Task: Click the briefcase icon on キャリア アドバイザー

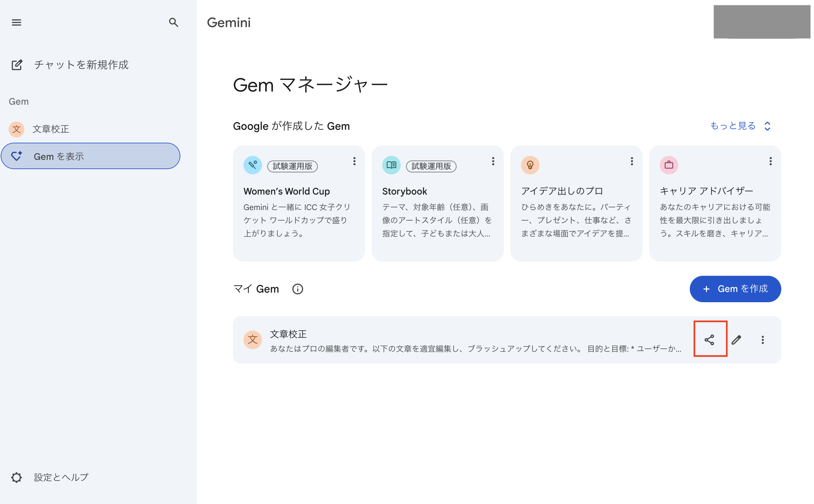Action: 668,165
